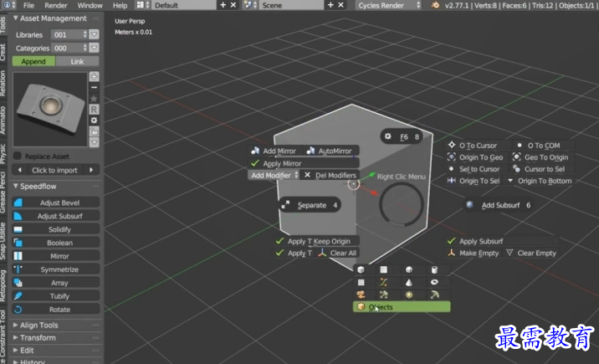
Task: Click the Click to import button
Action: (x=54, y=170)
